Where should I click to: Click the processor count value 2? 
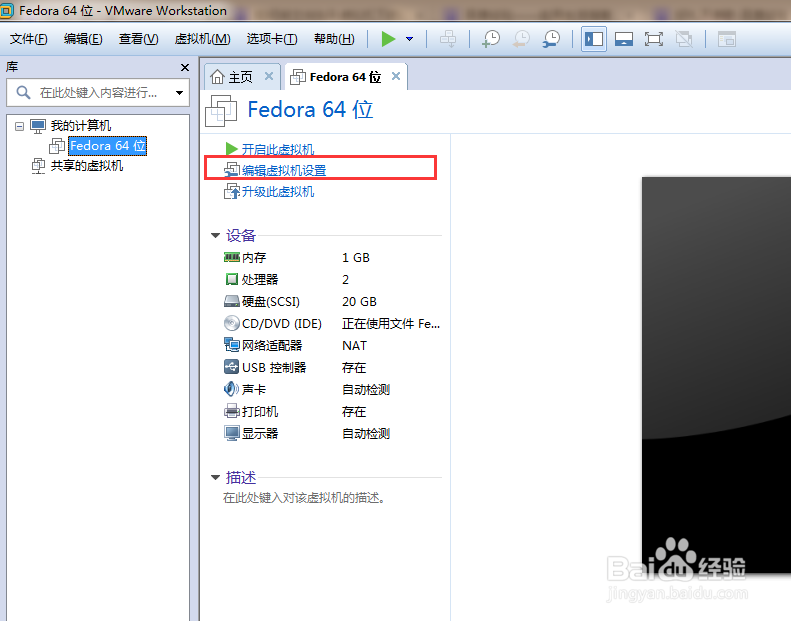346,279
